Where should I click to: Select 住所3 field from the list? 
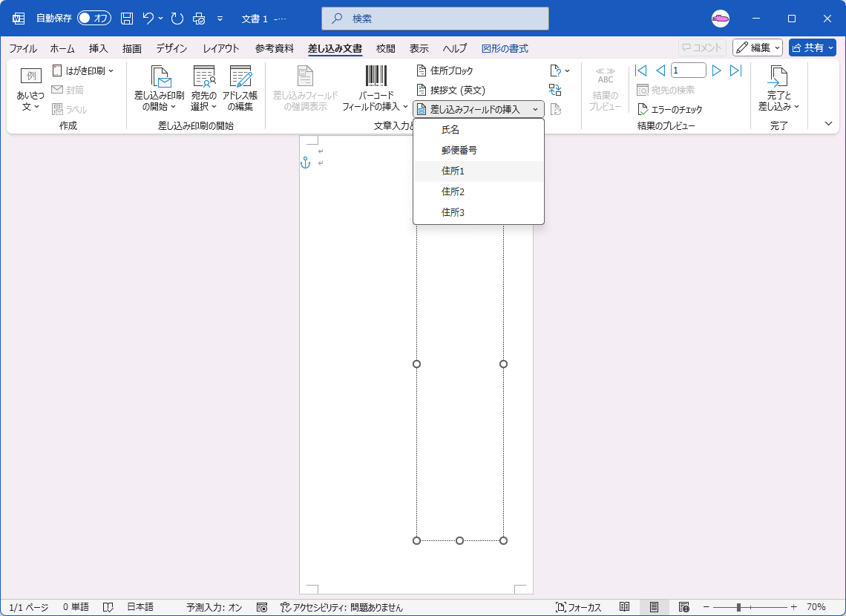point(479,212)
